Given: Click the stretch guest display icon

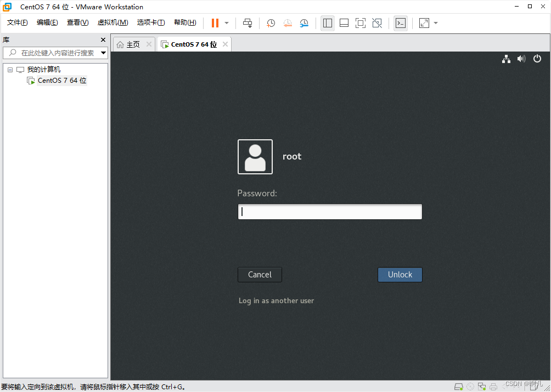Looking at the screenshot, I should (424, 23).
